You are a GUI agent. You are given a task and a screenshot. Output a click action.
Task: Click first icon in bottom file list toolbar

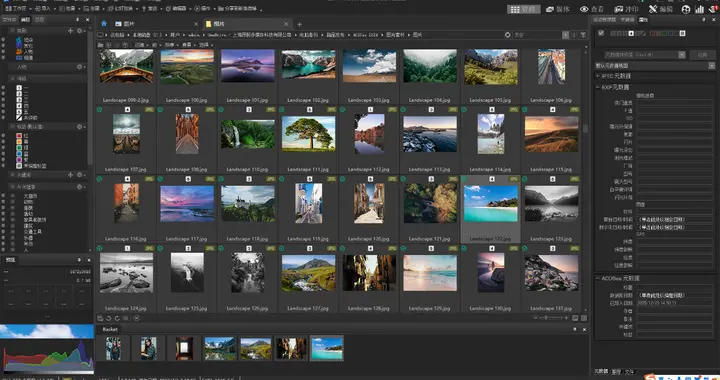click(100, 318)
